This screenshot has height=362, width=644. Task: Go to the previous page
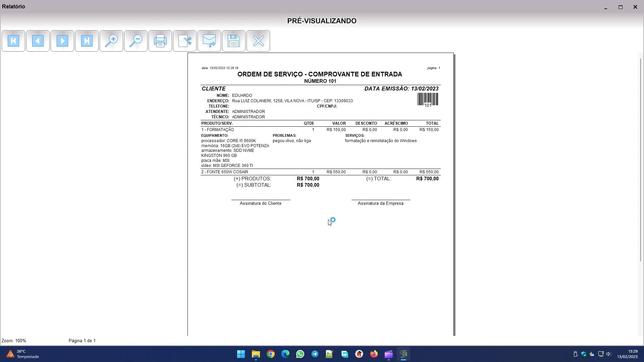38,41
